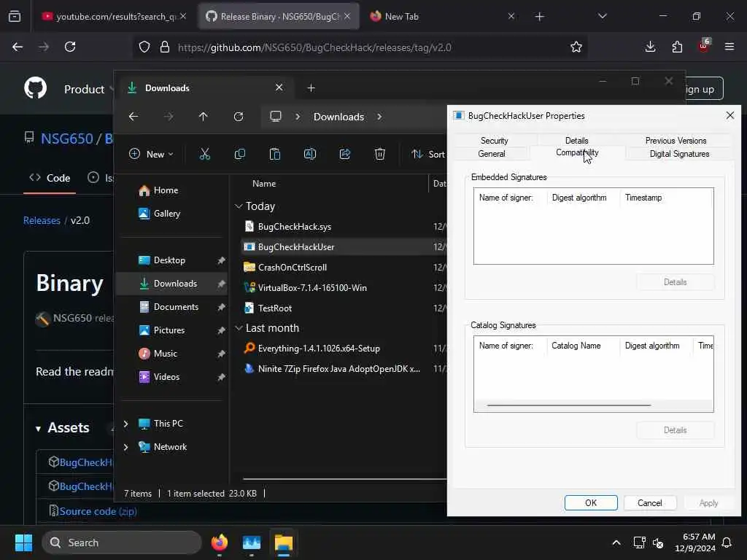Open the notifications bell in system tray
The height and width of the screenshot is (560, 747).
coord(727,542)
